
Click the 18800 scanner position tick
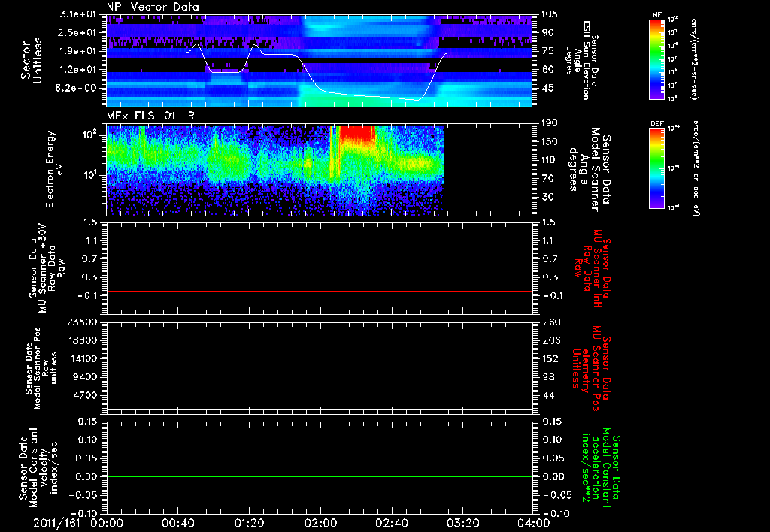pos(82,340)
